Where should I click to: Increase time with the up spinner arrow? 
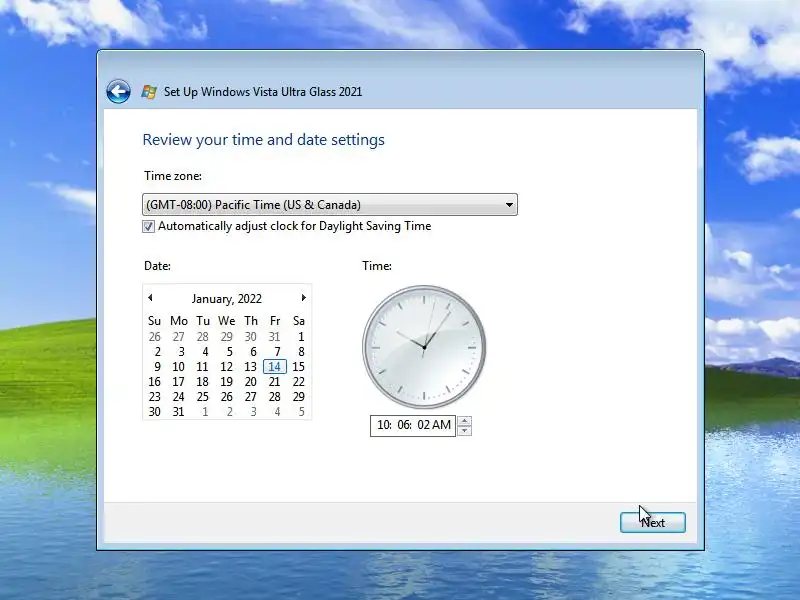tap(464, 421)
